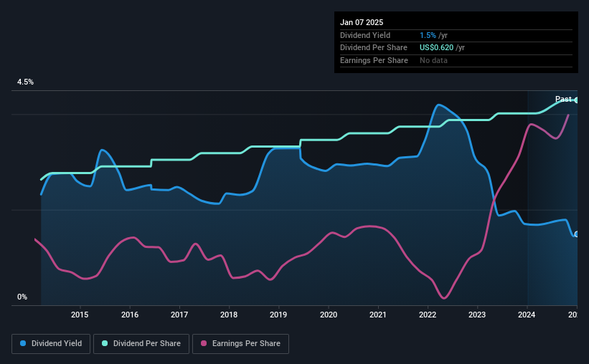Select the 2022 x-axis year label

click(x=428, y=315)
